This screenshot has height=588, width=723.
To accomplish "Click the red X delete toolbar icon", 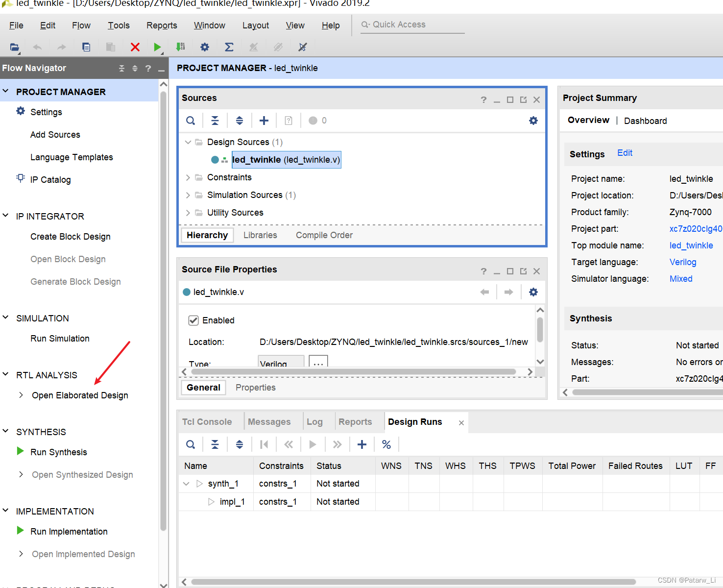I will tap(135, 47).
